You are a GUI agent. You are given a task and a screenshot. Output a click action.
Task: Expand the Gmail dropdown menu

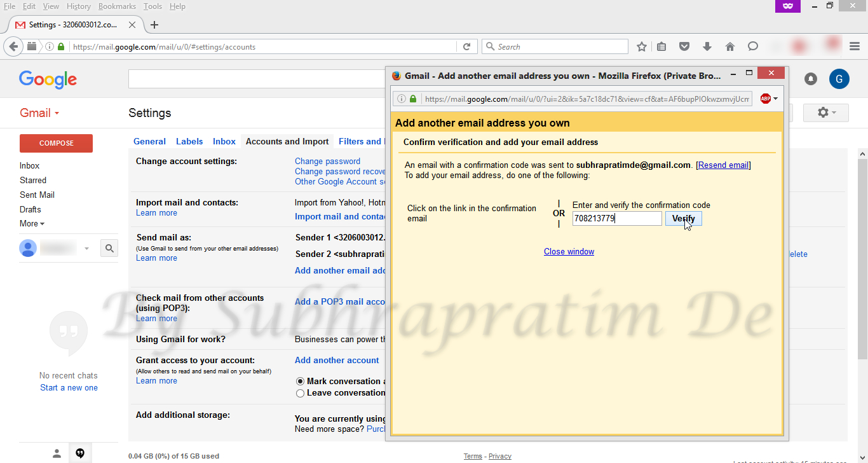39,113
